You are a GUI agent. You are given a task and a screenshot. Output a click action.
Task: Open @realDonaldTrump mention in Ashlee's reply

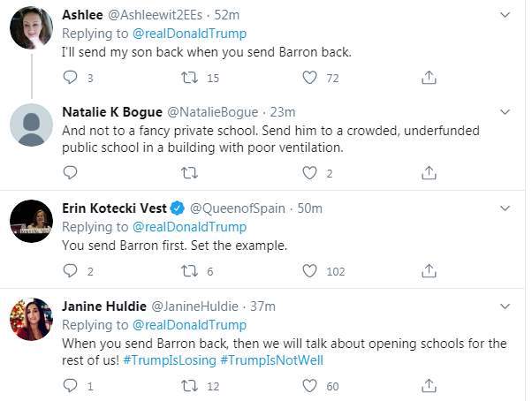189,34
